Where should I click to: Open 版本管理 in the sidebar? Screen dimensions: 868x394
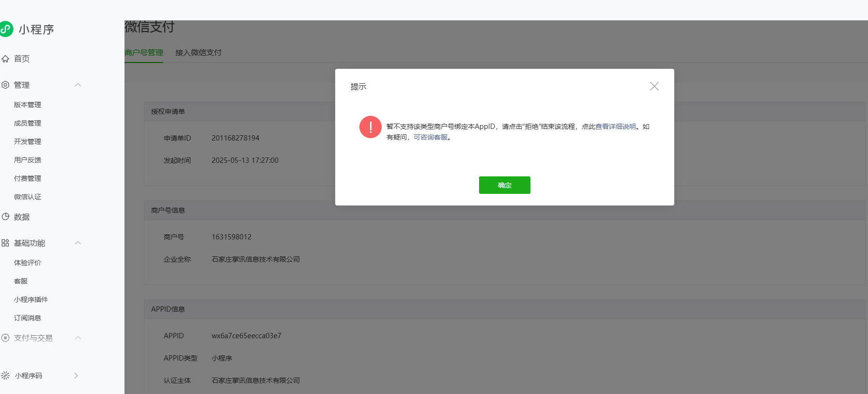tap(28, 105)
